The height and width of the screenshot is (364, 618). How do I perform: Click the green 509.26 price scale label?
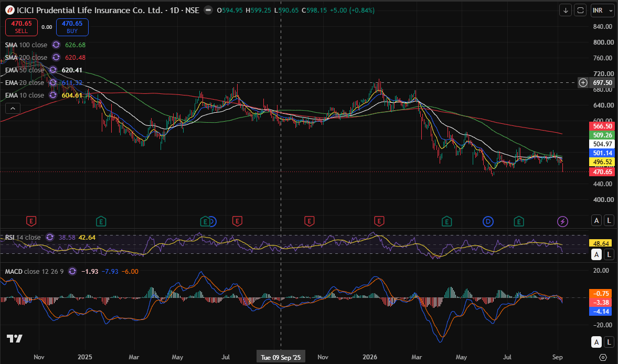[x=602, y=135]
